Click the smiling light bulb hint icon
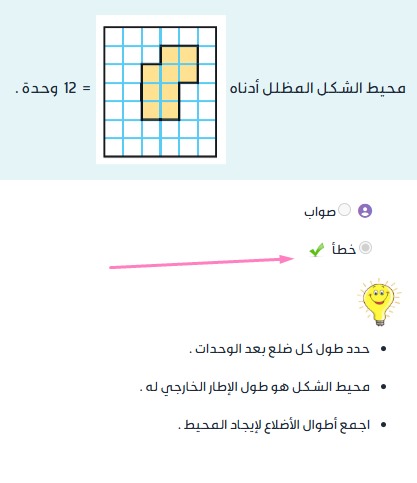This screenshot has width=417, height=483. 379,302
